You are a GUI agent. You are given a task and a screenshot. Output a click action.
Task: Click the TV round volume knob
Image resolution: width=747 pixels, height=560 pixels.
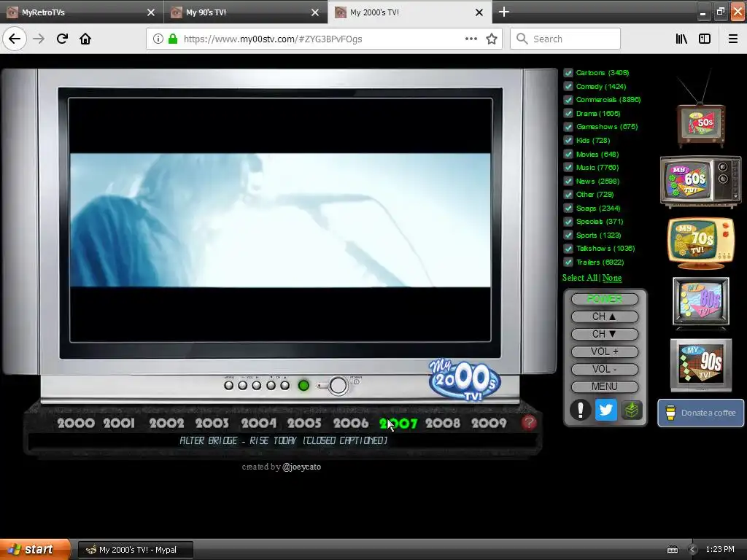tap(338, 386)
